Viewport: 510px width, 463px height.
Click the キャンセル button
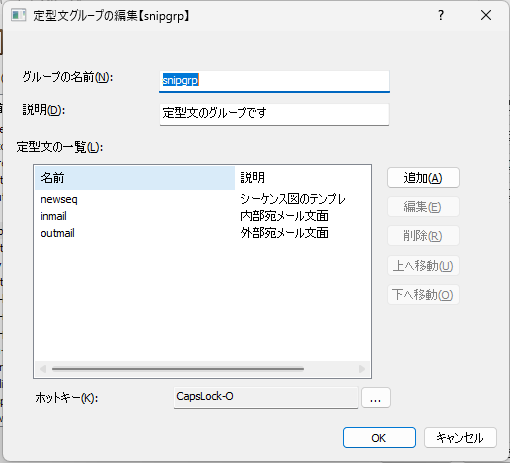pyautogui.click(x=460, y=438)
